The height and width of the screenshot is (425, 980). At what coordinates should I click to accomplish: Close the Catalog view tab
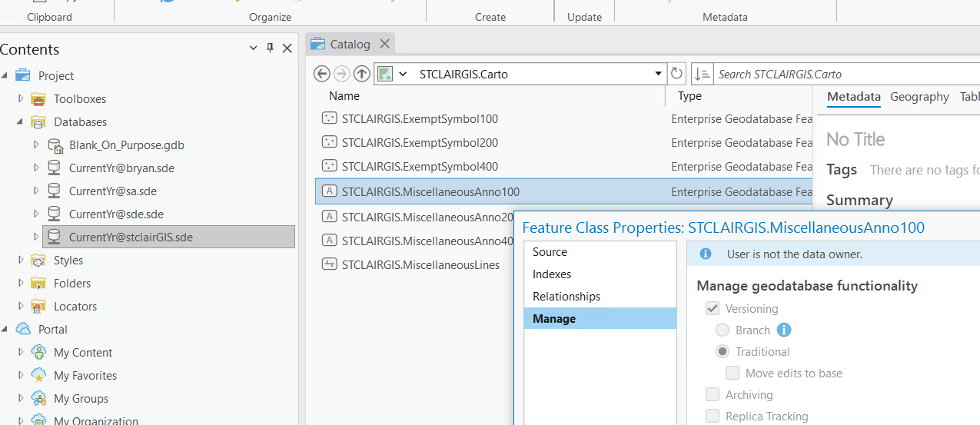coord(385,44)
